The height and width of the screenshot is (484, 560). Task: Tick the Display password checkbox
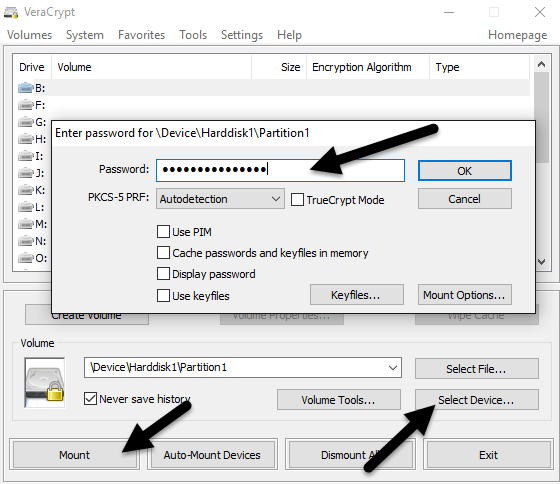pos(163,274)
